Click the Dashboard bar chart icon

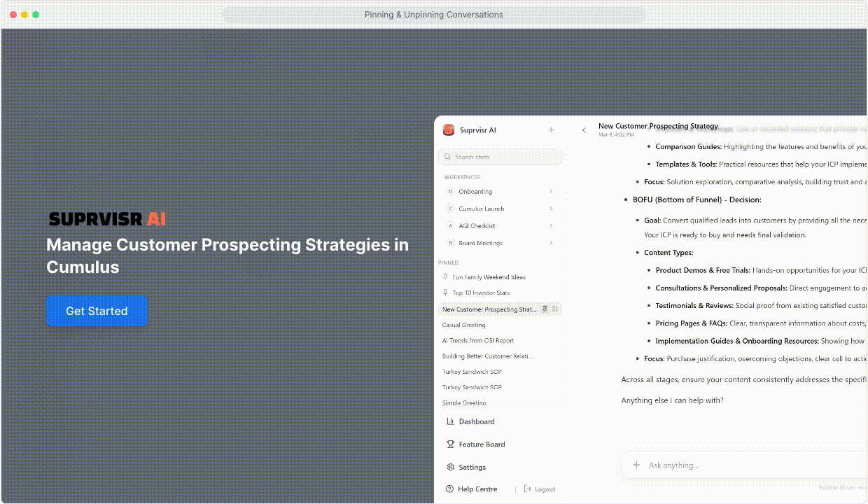tap(450, 421)
